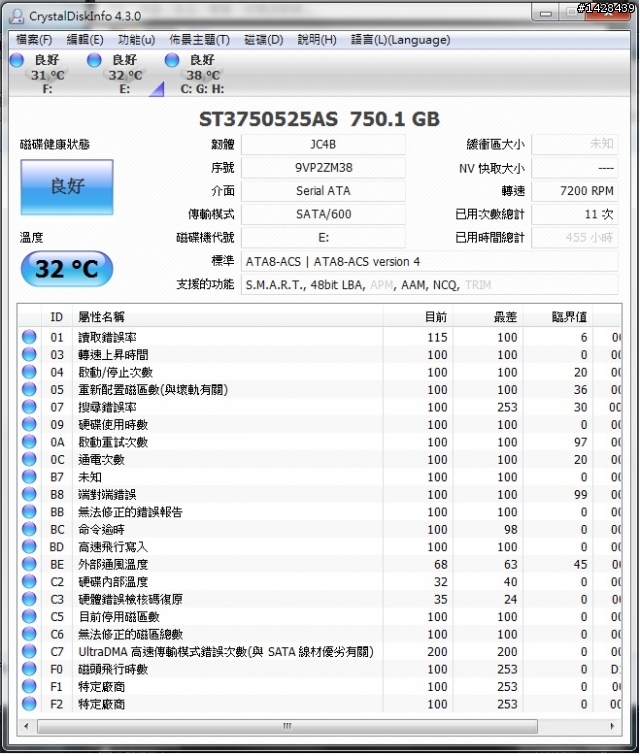
Task: Click the Serial ATA interface field
Action: [323, 191]
